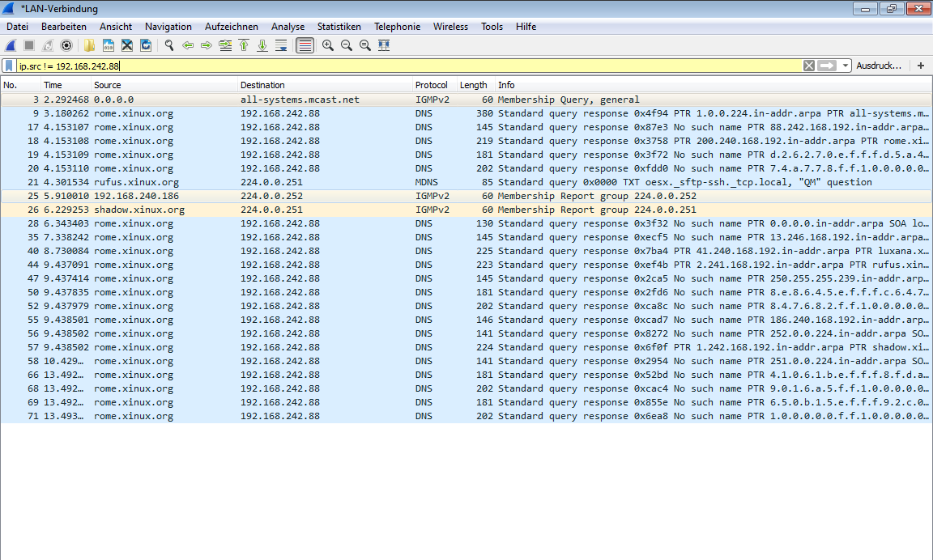Open the Tools menu
Viewport: 933px width, 560px height.
click(492, 27)
